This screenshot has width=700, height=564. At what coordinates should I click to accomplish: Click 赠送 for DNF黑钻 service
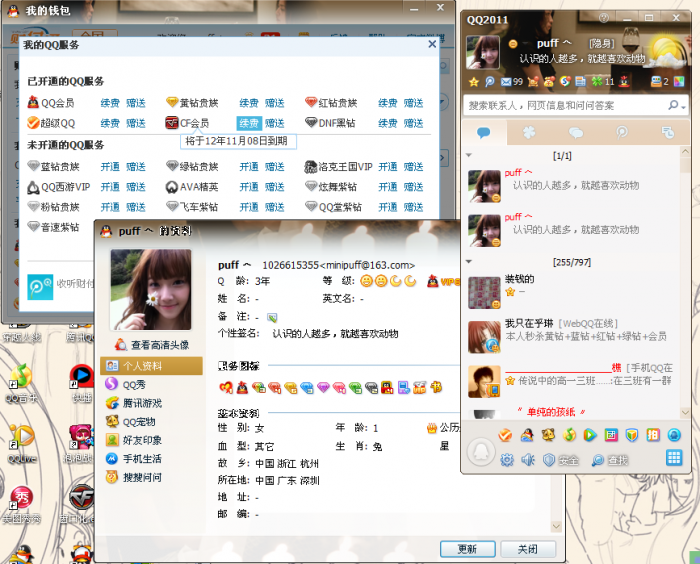coord(413,123)
